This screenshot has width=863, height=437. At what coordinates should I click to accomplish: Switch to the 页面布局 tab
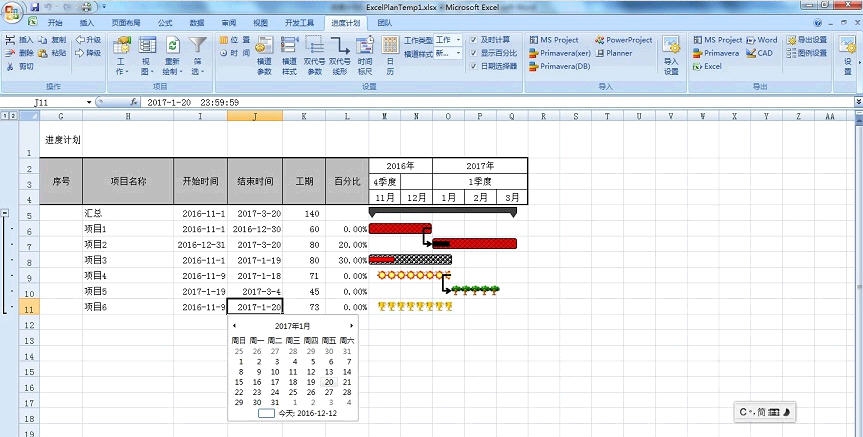[126, 23]
